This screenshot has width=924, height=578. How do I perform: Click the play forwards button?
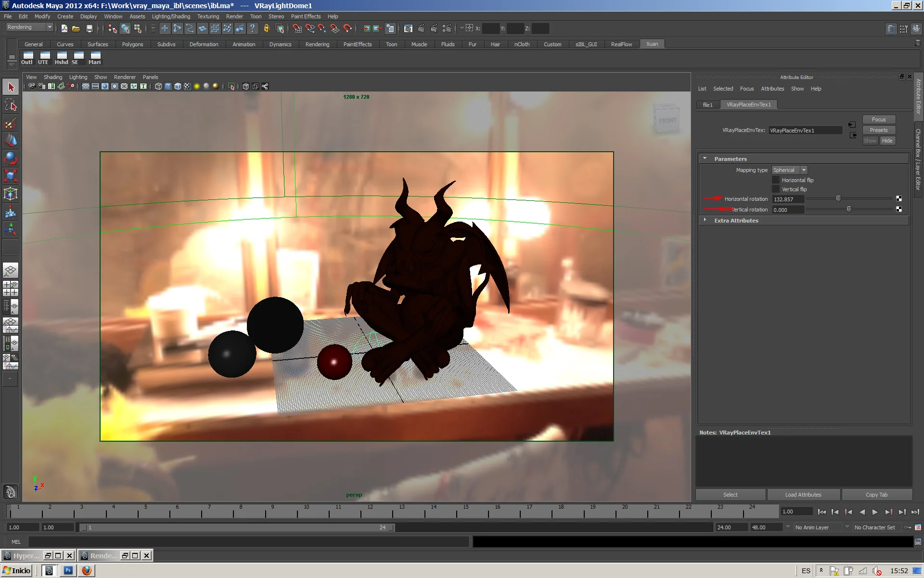(x=875, y=512)
